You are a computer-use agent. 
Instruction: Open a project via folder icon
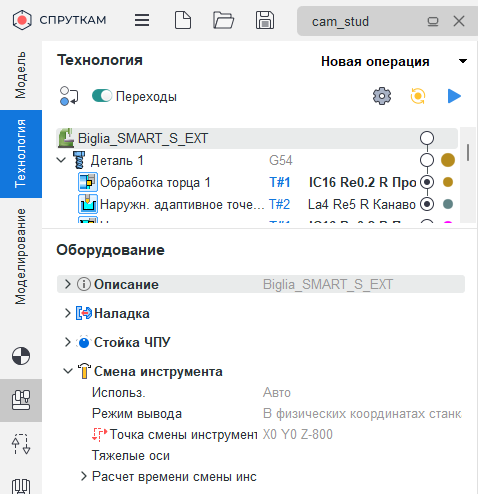pyautogui.click(x=223, y=20)
